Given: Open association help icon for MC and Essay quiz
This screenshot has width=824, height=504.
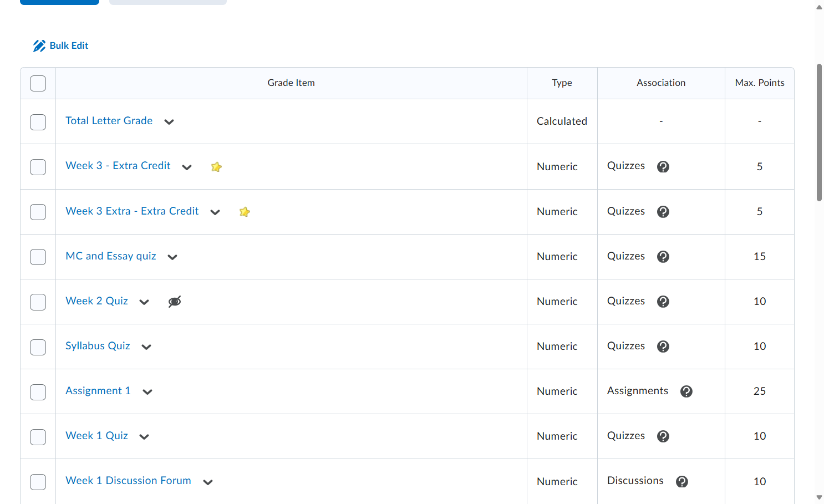Looking at the screenshot, I should pos(663,257).
